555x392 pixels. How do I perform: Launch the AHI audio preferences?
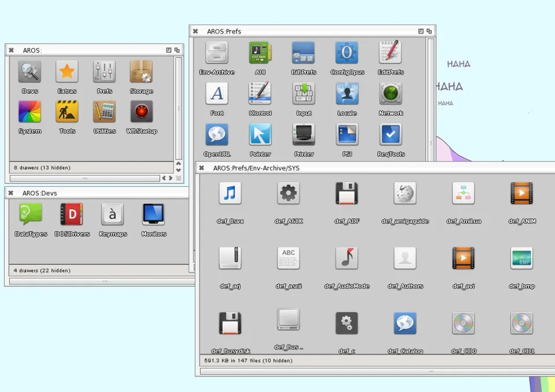260,53
